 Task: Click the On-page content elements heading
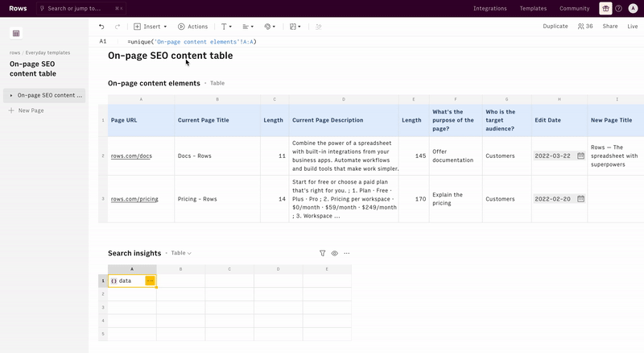point(154,83)
